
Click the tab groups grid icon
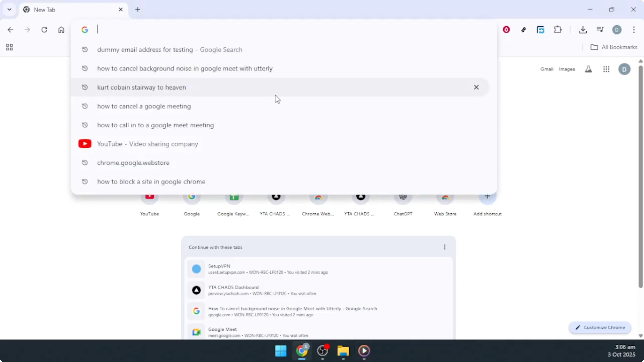(9, 47)
